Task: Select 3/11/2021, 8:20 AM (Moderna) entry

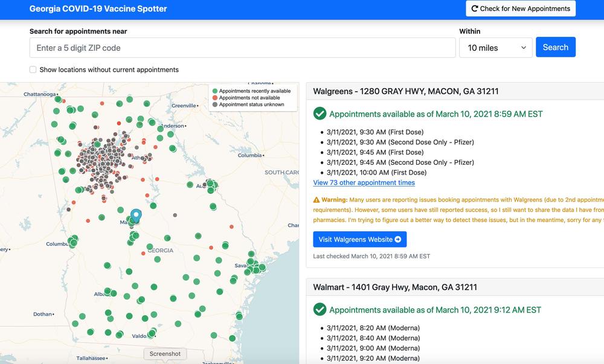Action: coord(373,328)
